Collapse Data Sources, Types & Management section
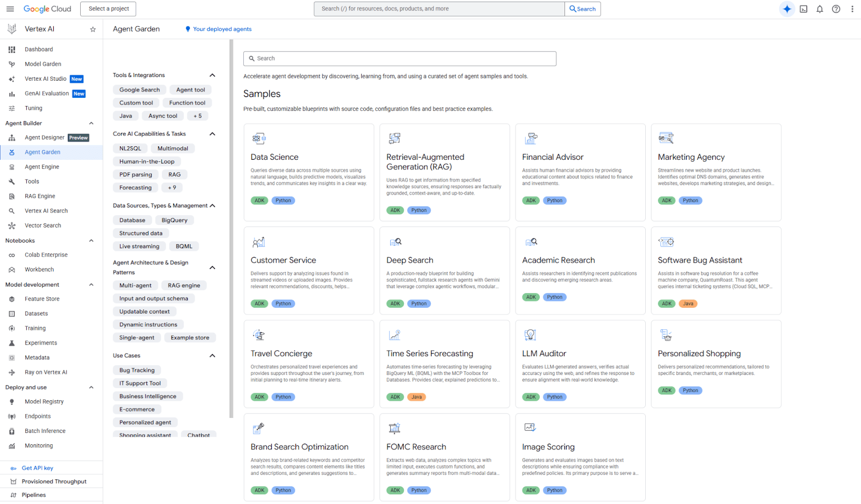861x504 pixels. [213, 205]
